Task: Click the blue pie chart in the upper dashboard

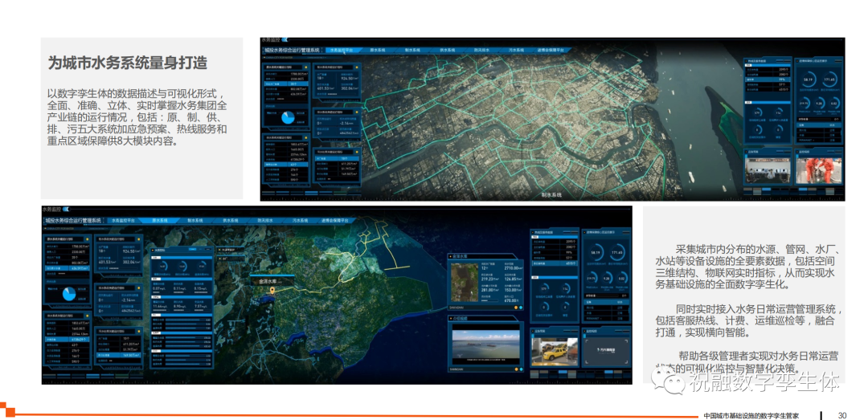Action: [287, 118]
